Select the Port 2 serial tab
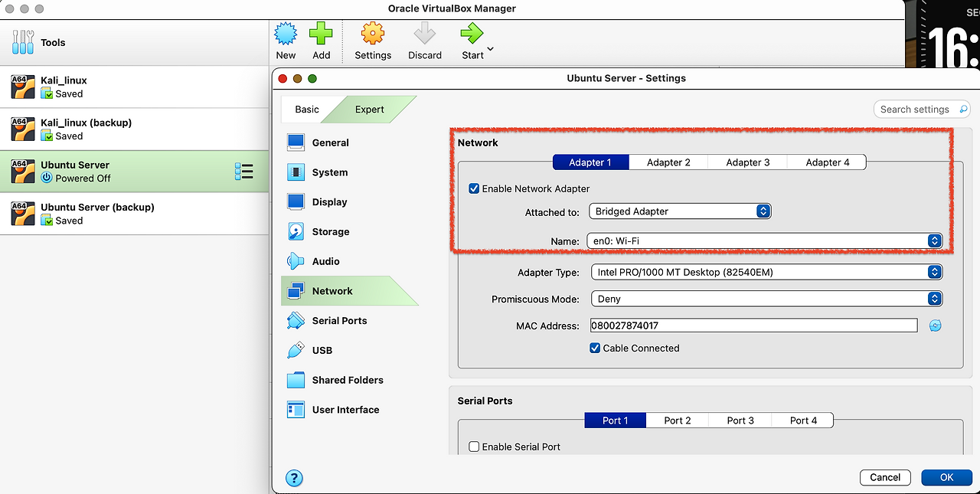The width and height of the screenshot is (980, 494). [x=678, y=420]
